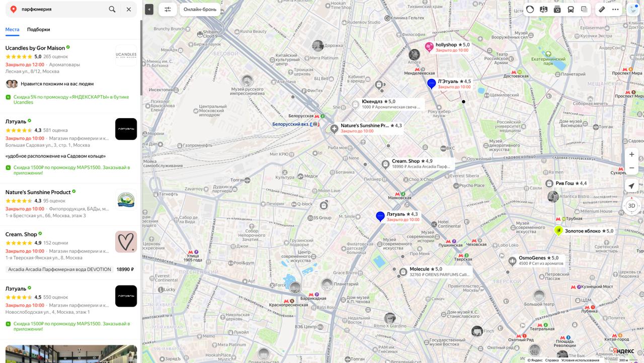Toggle public transport bus layer

pyautogui.click(x=571, y=9)
